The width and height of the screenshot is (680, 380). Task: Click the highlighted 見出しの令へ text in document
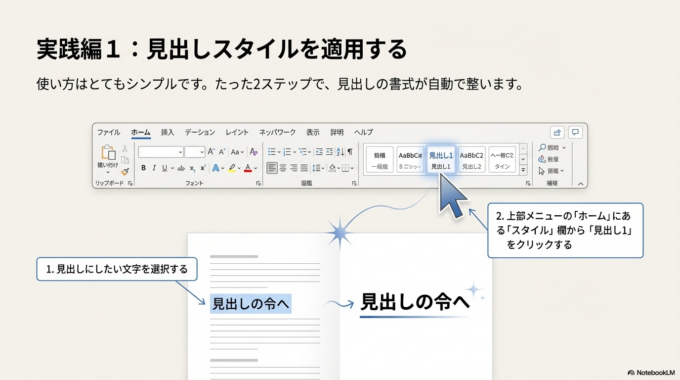251,304
